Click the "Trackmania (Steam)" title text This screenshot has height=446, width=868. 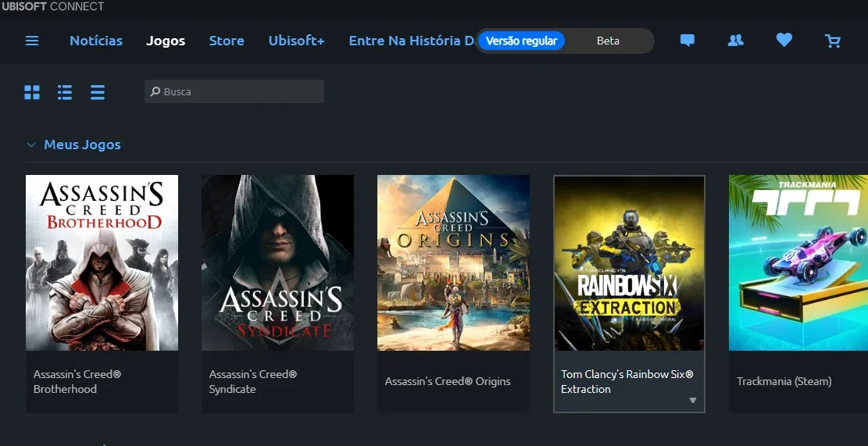784,381
